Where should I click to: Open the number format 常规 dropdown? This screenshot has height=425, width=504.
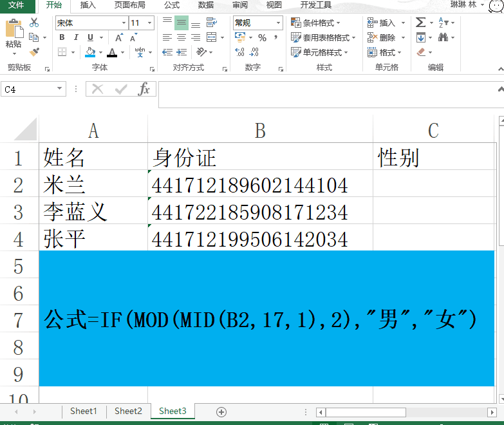(278, 23)
